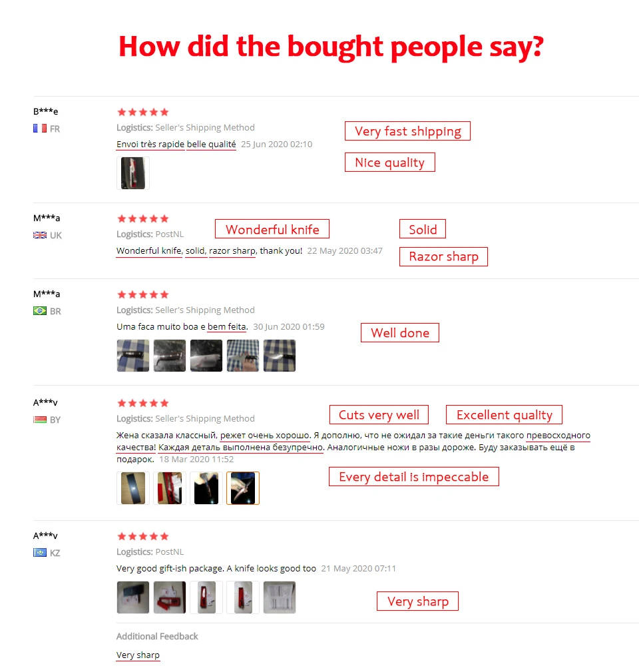Click the 'Additional Feedback' heading

point(157,636)
